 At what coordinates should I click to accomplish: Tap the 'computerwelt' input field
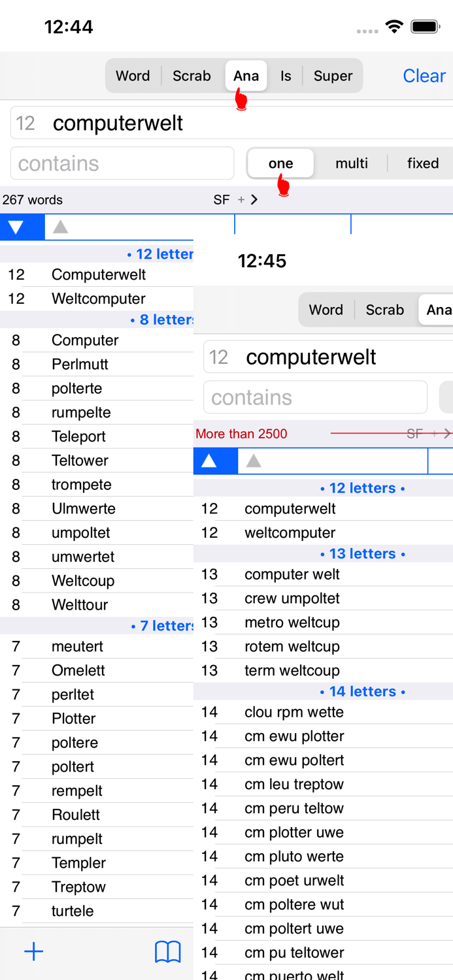pyautogui.click(x=118, y=123)
